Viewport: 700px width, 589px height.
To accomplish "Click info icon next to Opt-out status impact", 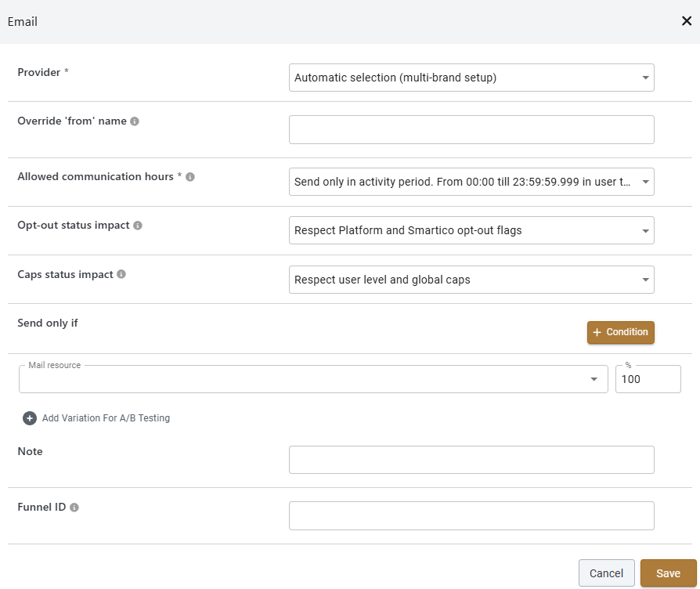I will (138, 226).
